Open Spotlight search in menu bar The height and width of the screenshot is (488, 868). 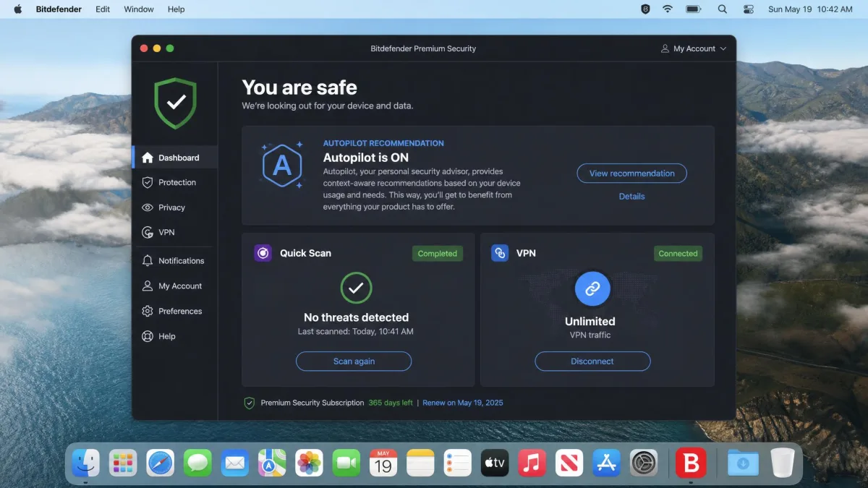pos(722,9)
